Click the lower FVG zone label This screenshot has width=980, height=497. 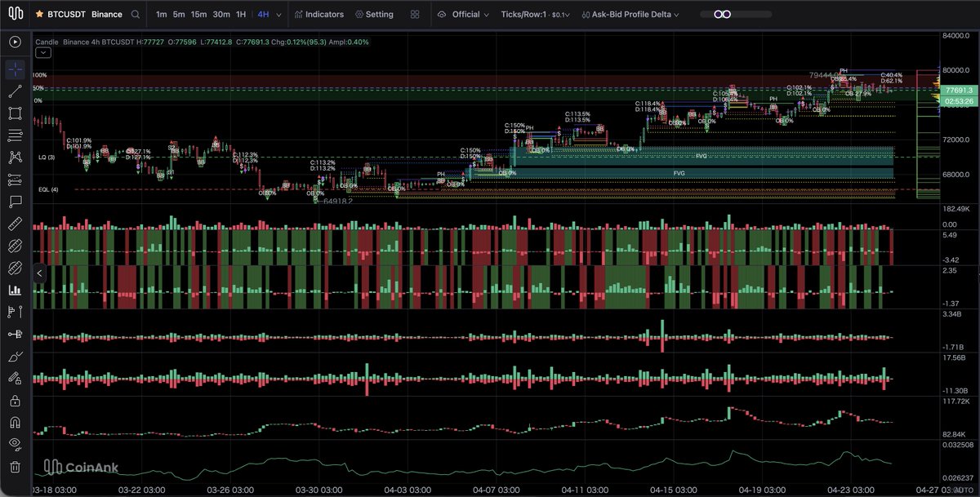click(679, 173)
